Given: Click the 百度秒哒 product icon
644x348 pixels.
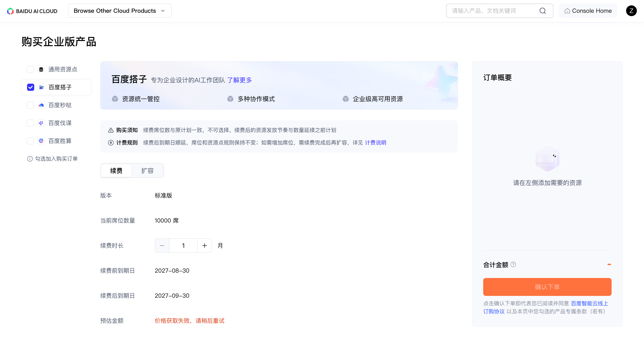Looking at the screenshot, I should tap(41, 105).
